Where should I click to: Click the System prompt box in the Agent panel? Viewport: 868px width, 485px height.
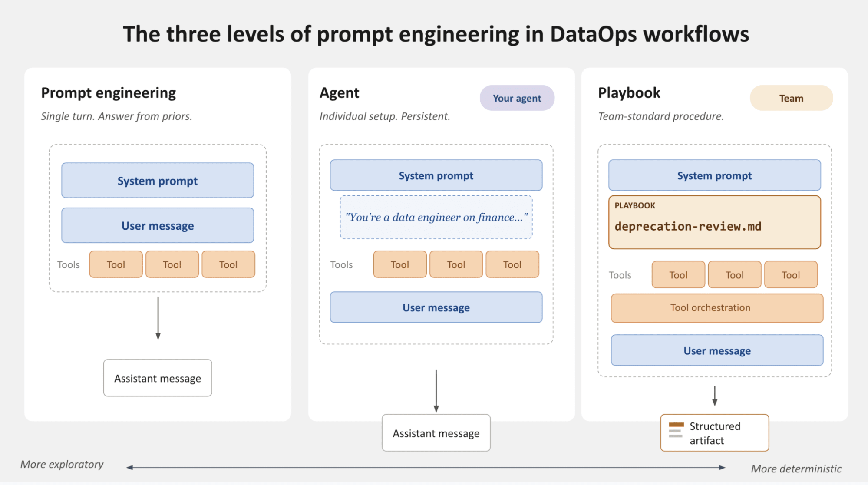(x=436, y=175)
